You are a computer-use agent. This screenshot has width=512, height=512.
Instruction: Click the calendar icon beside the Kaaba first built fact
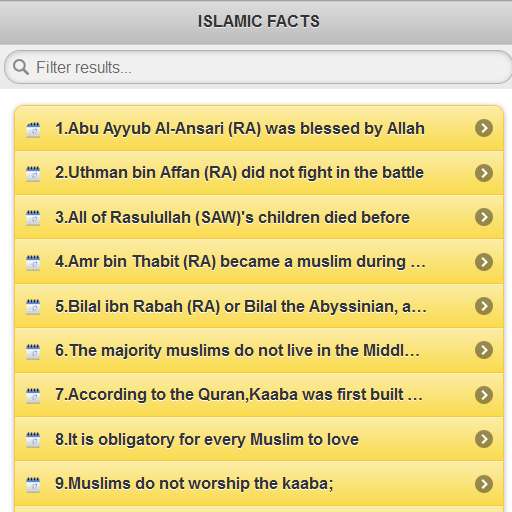point(33,396)
